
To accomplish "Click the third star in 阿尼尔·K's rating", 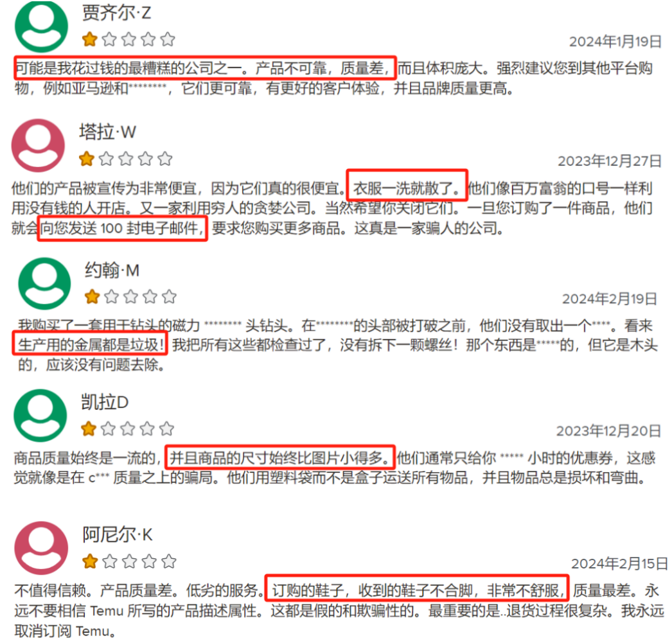I will (x=129, y=561).
